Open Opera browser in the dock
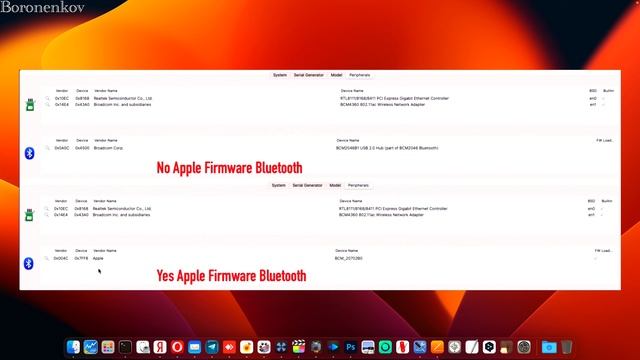The height and width of the screenshot is (360, 640). 177,347
